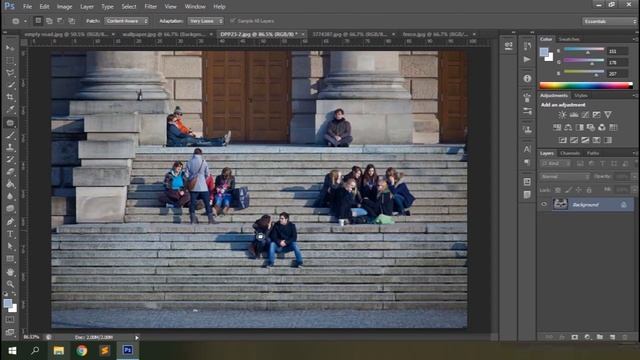
Task: Open the layer filter Kind dropdown
Action: click(556, 164)
